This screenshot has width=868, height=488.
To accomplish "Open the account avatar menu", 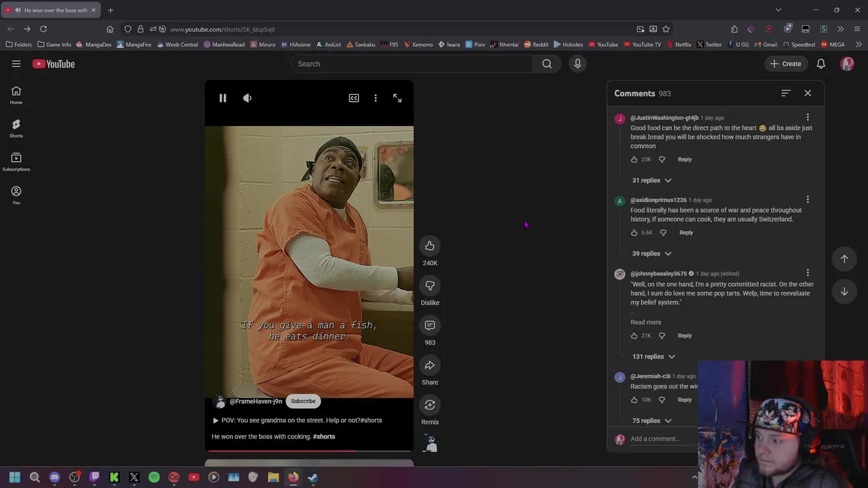I will coord(847,64).
